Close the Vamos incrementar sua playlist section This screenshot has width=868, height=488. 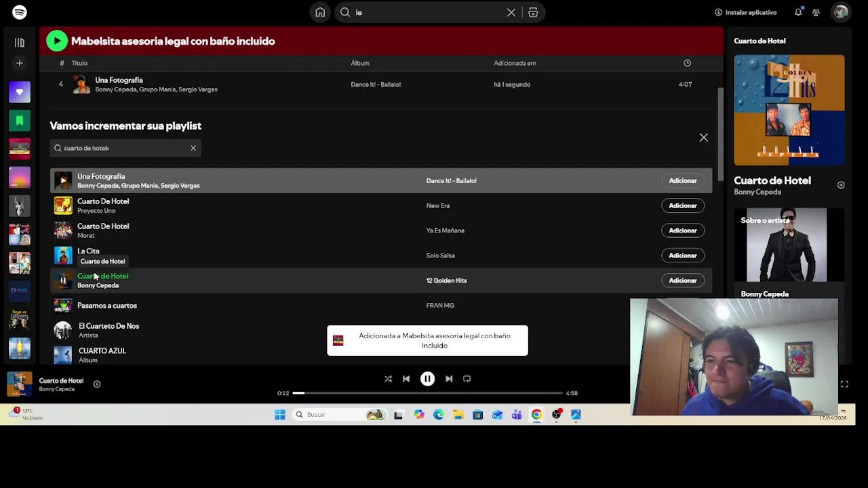[x=703, y=138]
